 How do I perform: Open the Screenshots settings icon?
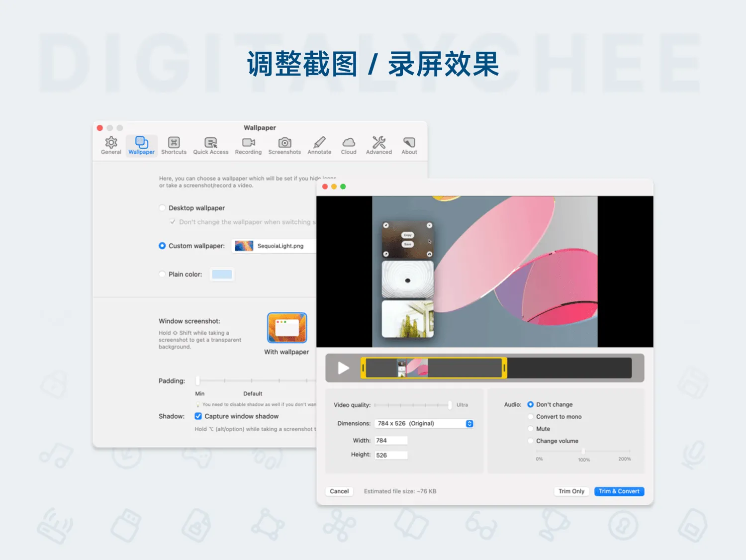pyautogui.click(x=284, y=145)
